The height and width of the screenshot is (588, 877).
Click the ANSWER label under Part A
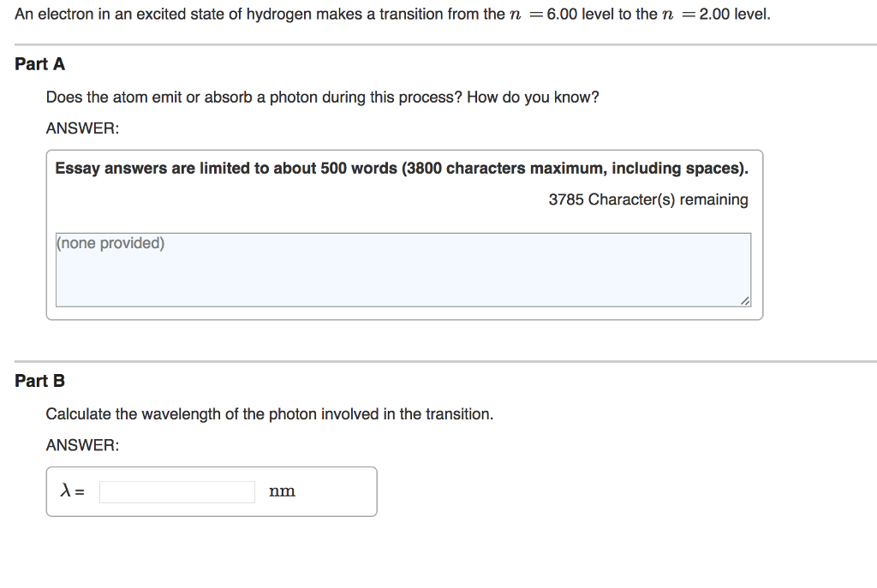[82, 128]
